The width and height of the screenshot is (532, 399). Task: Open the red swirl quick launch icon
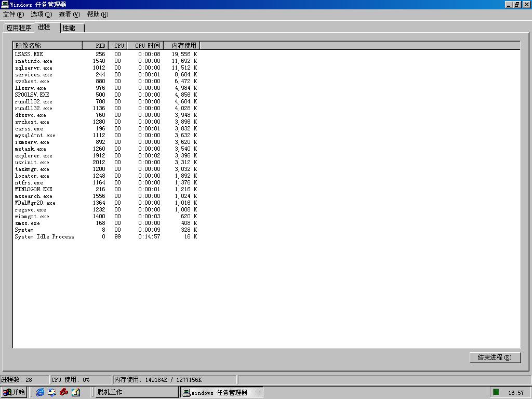pyautogui.click(x=64, y=392)
